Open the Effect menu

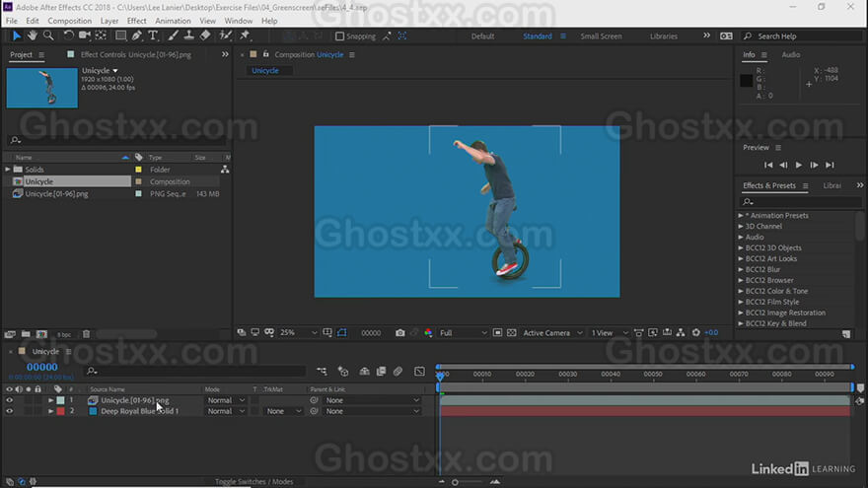(137, 21)
